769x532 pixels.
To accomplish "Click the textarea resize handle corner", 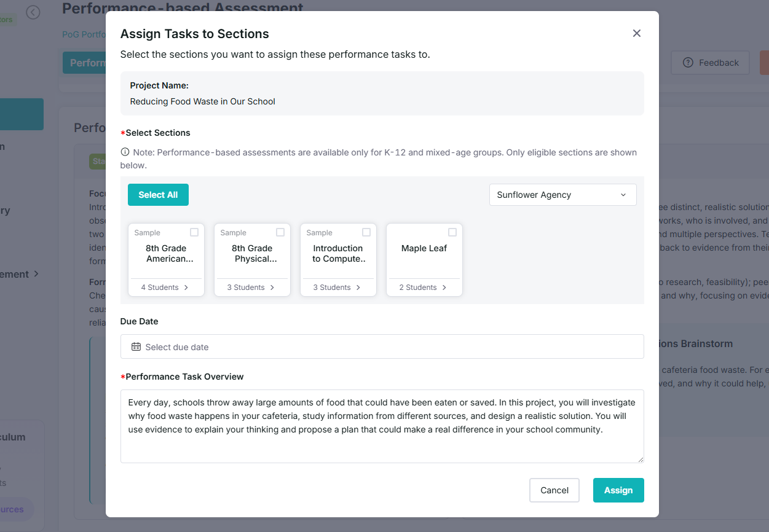I will click(640, 459).
